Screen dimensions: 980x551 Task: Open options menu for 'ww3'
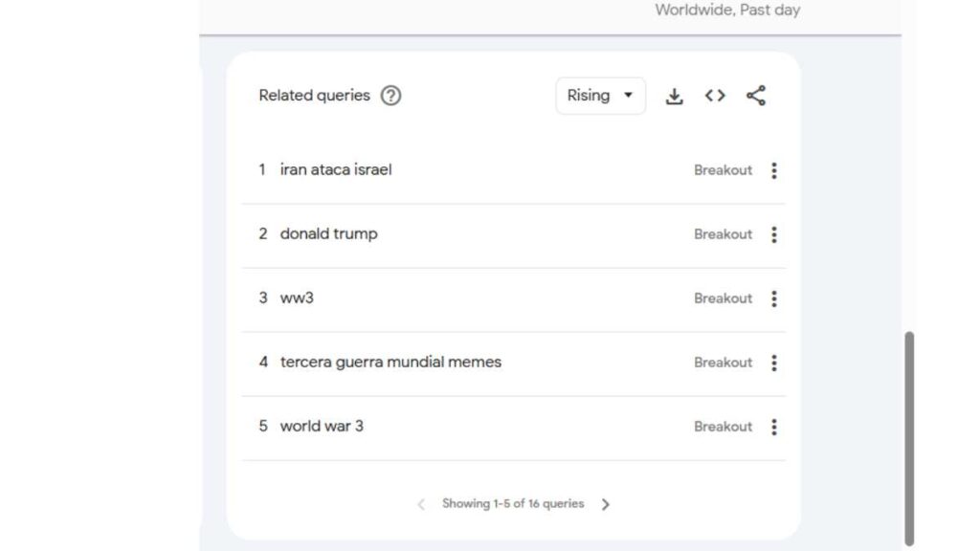click(774, 298)
